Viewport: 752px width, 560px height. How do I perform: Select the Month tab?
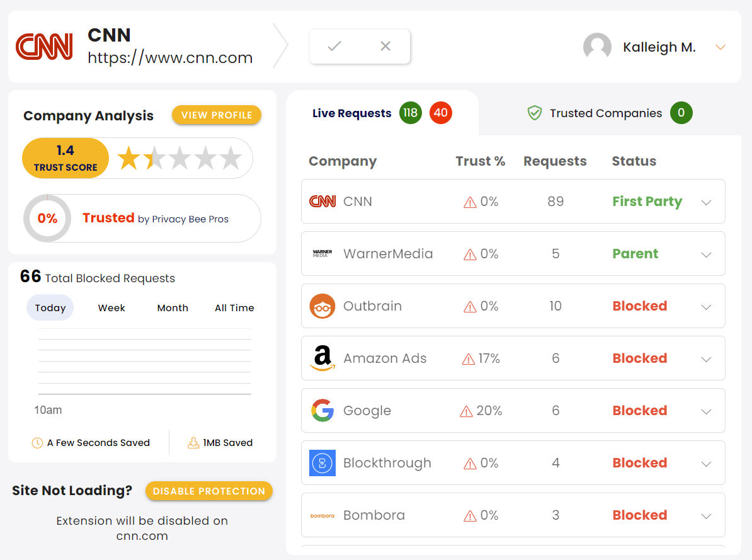pos(173,307)
